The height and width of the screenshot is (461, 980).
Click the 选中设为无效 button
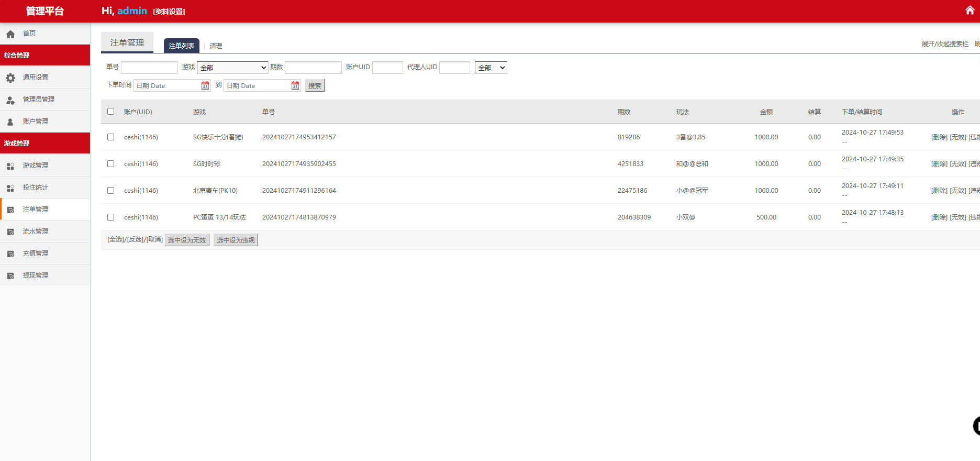click(187, 240)
